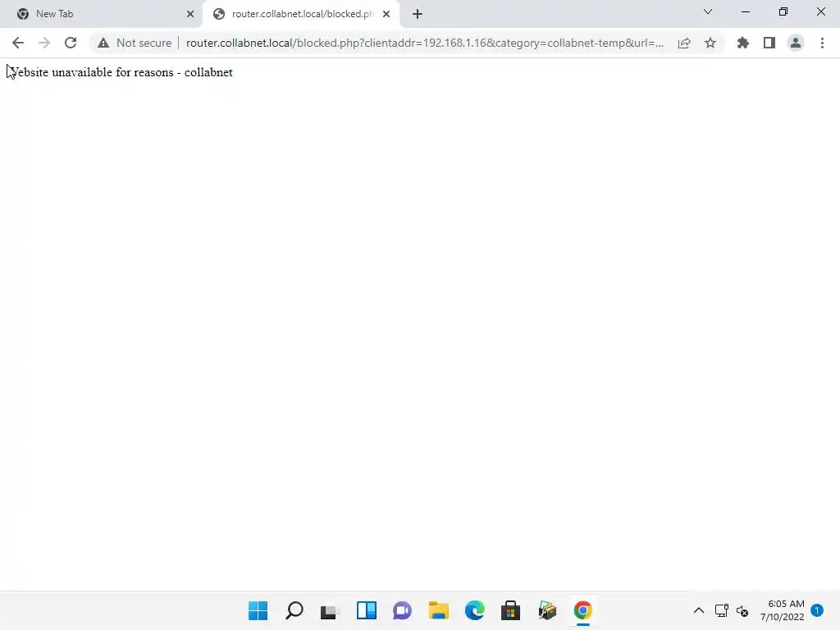Viewport: 840px width, 630px height.
Task: Launch Microsoft Edge from the taskbar
Action: coord(475,610)
